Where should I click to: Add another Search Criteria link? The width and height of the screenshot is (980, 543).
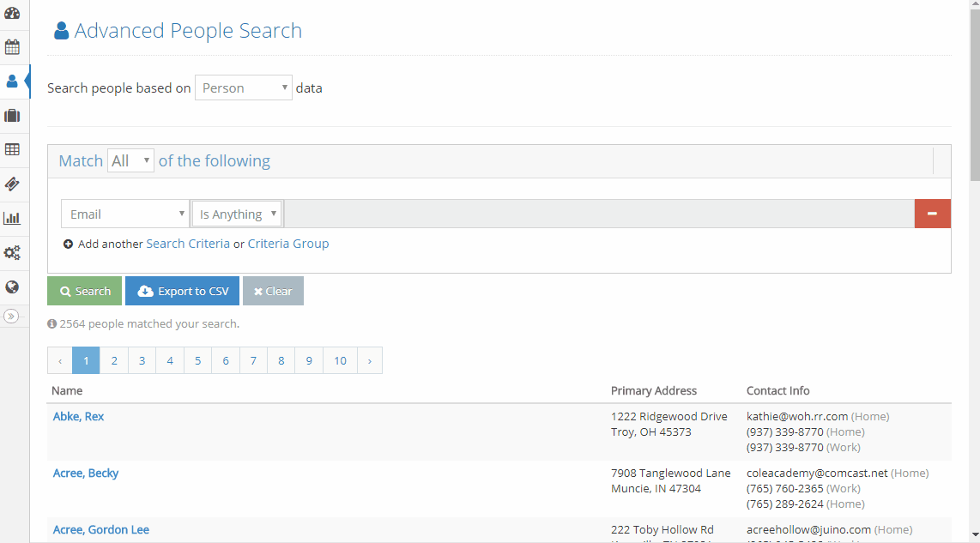pyautogui.click(x=188, y=244)
